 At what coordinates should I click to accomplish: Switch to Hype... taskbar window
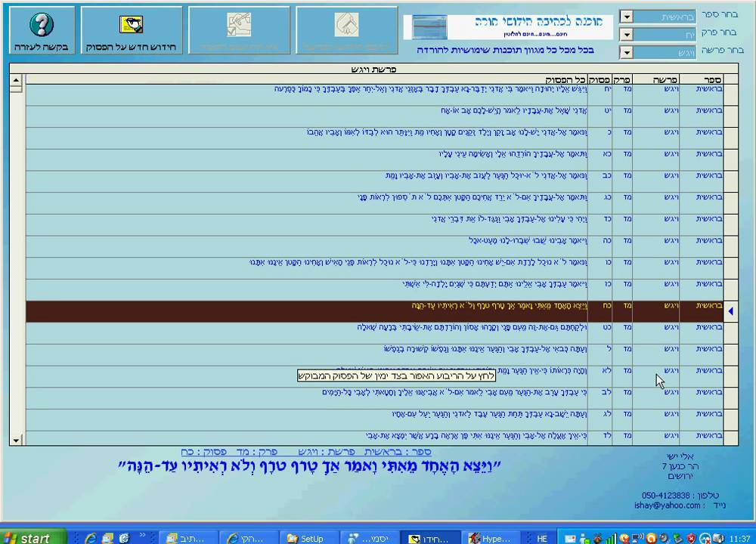tap(491, 538)
